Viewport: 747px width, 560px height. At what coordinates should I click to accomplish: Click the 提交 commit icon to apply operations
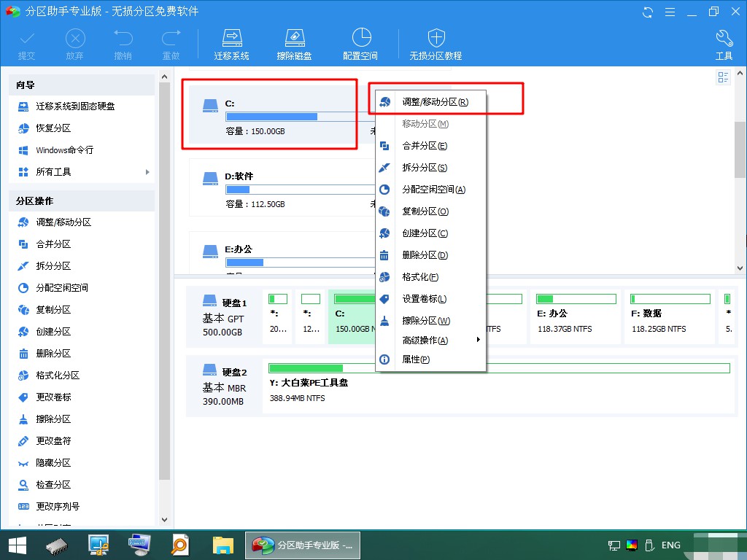[x=26, y=42]
